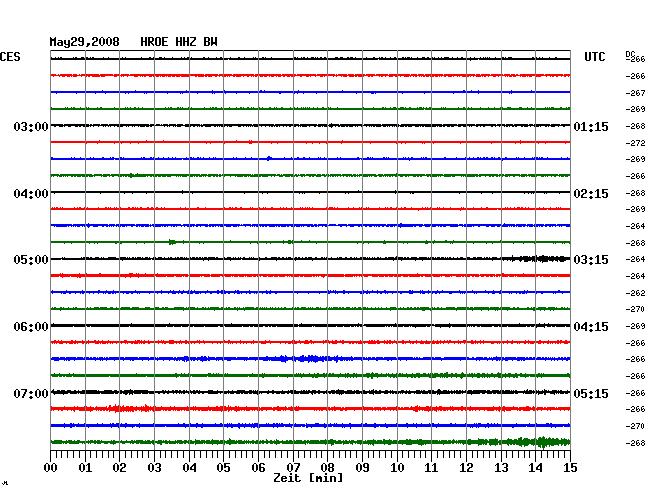650x494 pixels.
Task: Click minute tick label 12
Action: [x=466, y=468]
